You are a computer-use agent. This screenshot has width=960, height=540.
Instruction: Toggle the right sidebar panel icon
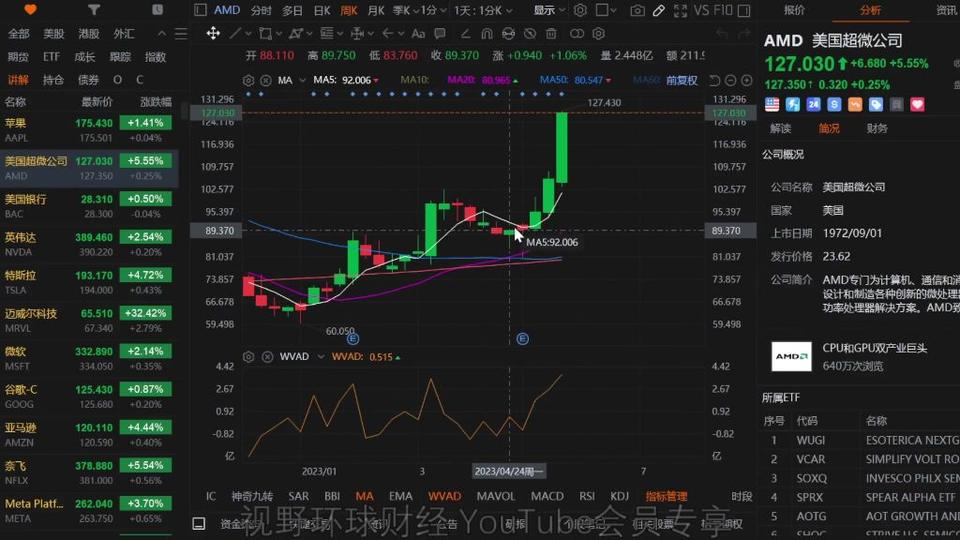click(744, 10)
